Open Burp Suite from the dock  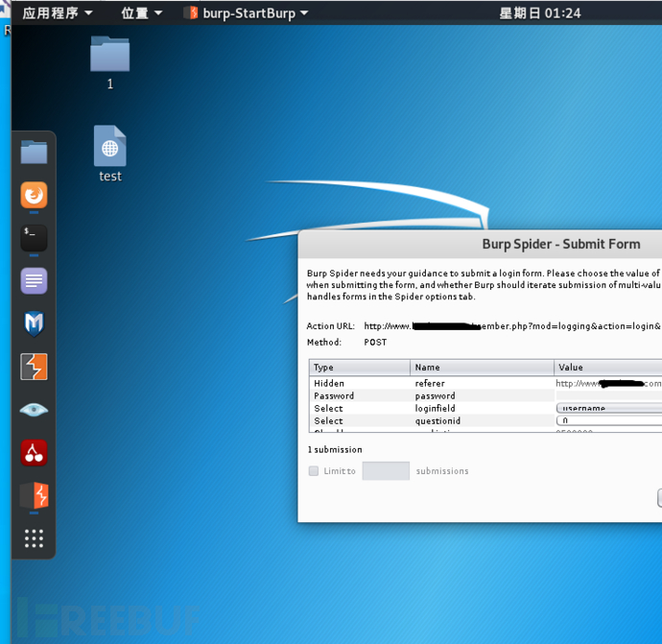[34, 367]
